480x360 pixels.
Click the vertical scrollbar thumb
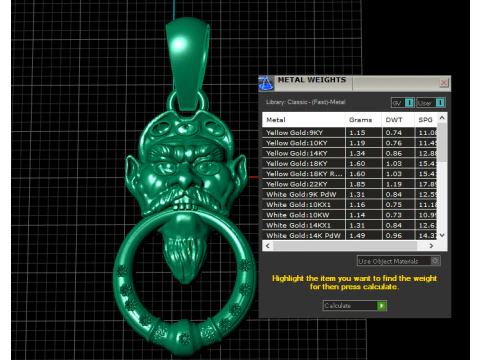(x=442, y=142)
